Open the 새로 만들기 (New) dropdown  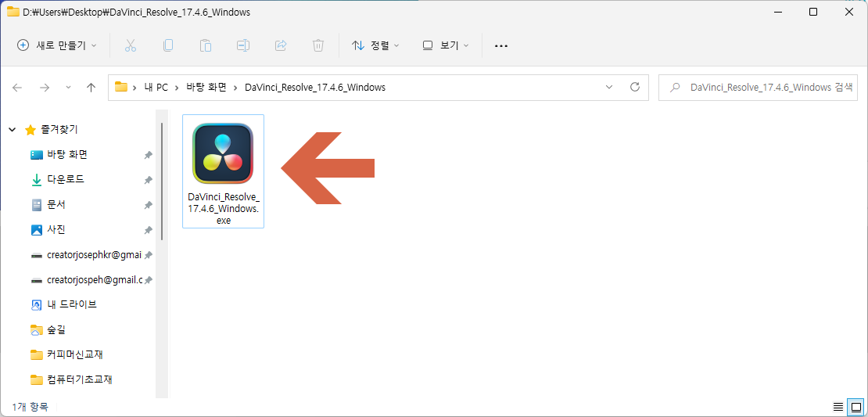coord(57,45)
